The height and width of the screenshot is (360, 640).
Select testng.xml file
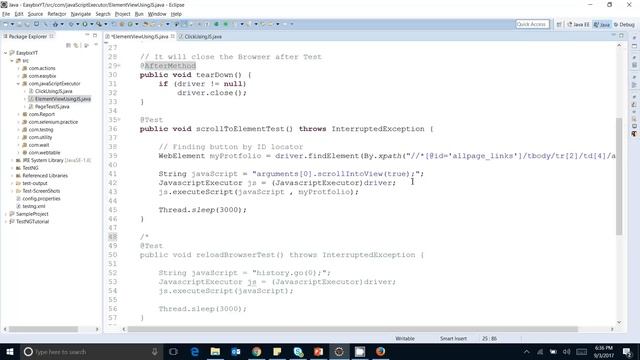[33, 207]
